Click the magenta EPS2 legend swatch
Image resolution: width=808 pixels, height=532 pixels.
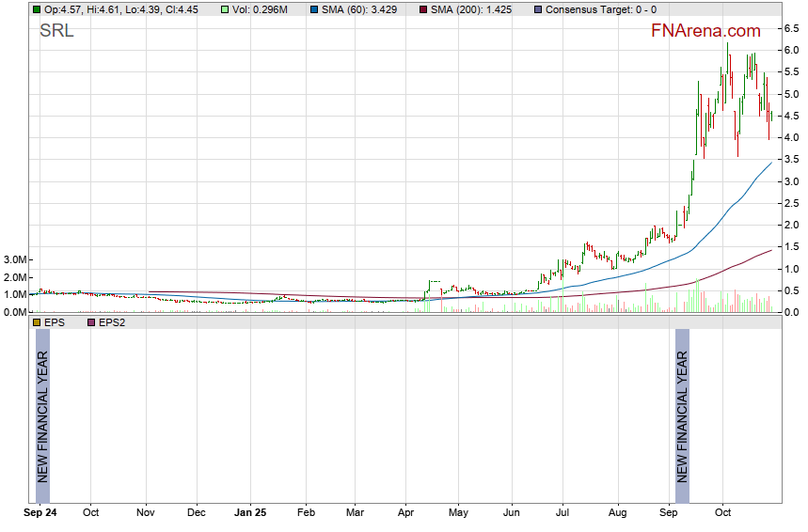click(x=91, y=322)
